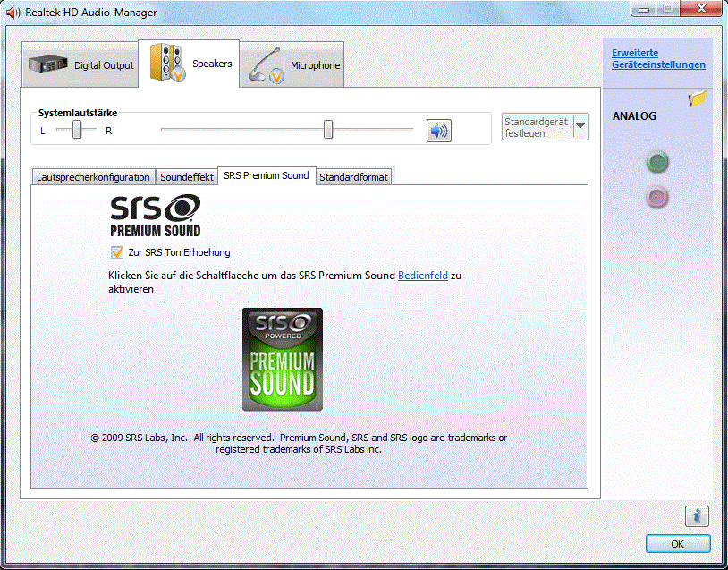Open the Bedienfeld link
728x570 pixels.
point(423,276)
